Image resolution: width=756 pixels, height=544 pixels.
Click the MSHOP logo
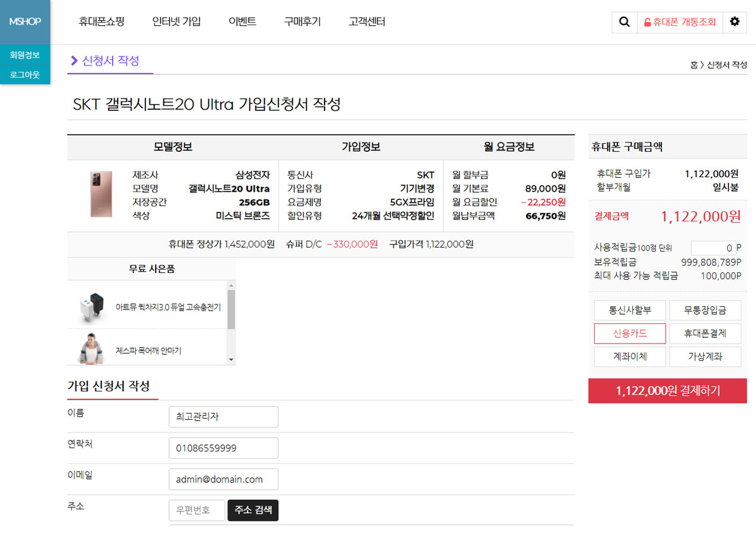[x=24, y=19]
